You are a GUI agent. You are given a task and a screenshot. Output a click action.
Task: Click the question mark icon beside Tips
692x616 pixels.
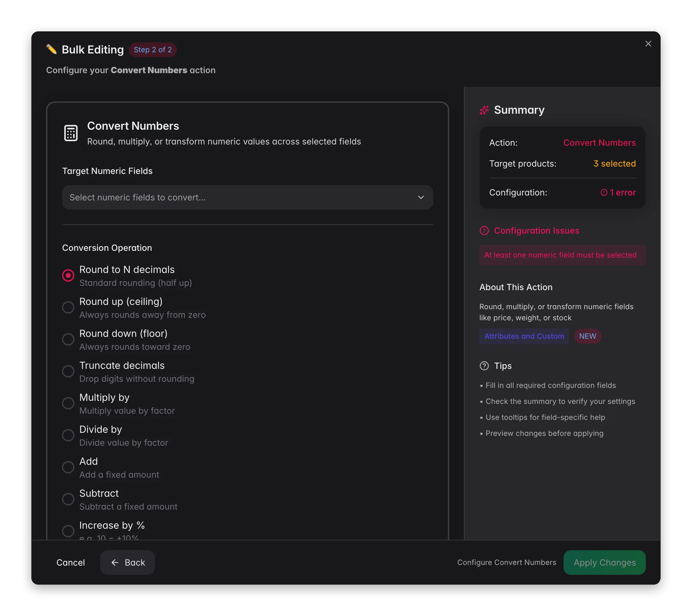[484, 366]
